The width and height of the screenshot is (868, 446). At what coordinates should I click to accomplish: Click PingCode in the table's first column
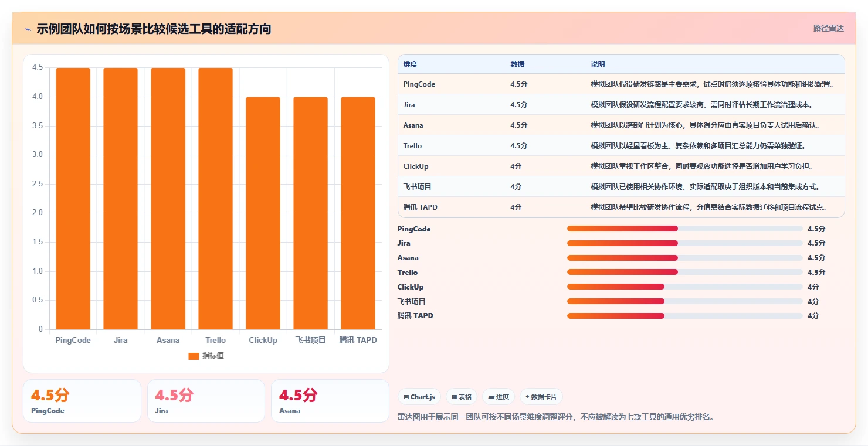pyautogui.click(x=419, y=84)
